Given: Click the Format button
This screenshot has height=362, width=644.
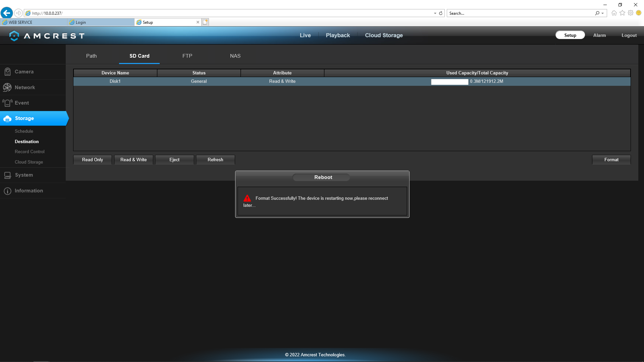Looking at the screenshot, I should click(x=611, y=160).
